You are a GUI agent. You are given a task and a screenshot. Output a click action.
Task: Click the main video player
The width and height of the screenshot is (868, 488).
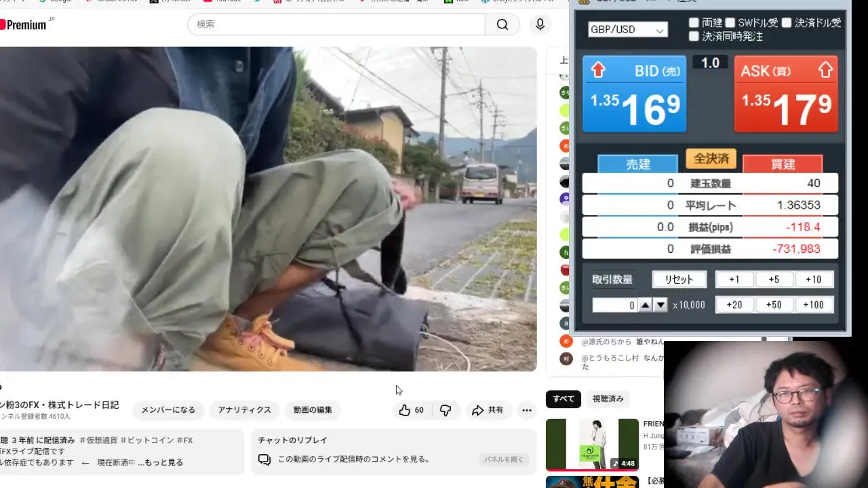[x=268, y=209]
